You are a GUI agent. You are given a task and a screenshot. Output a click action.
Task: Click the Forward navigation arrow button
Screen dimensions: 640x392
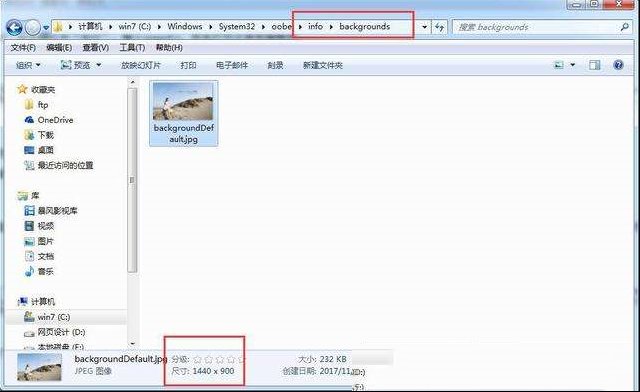point(33,28)
